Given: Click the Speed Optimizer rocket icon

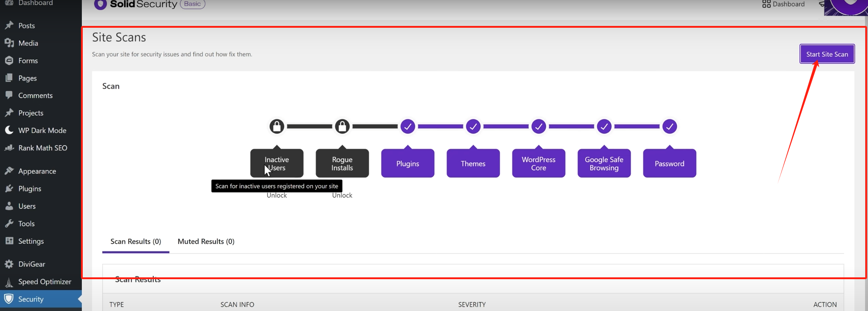Looking at the screenshot, I should pyautogui.click(x=9, y=282).
